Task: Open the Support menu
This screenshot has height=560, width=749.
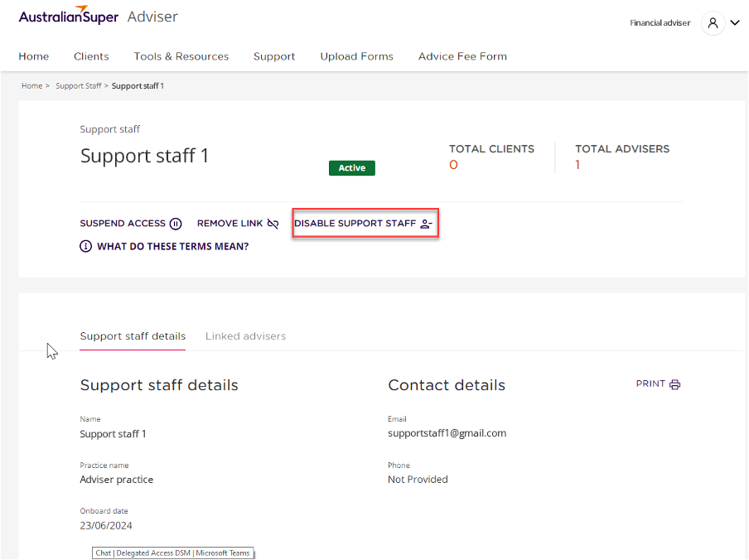Action: (x=274, y=56)
